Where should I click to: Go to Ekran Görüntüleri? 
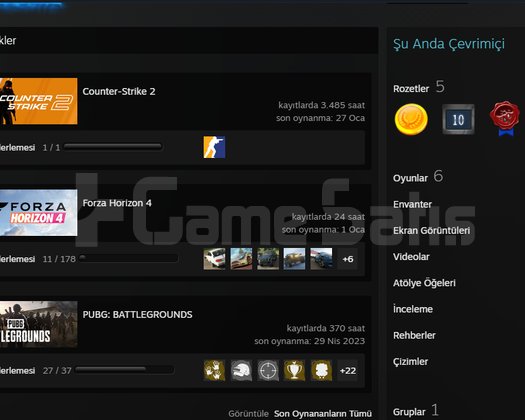[x=431, y=230]
